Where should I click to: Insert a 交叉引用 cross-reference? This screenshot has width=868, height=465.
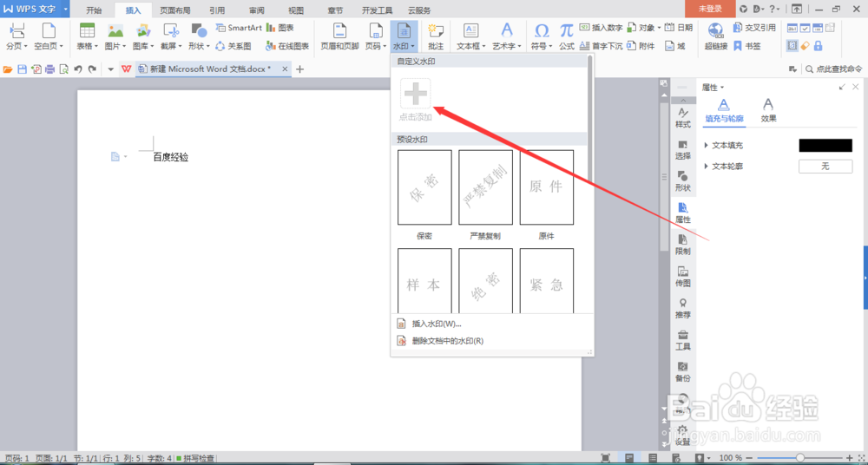(x=754, y=28)
